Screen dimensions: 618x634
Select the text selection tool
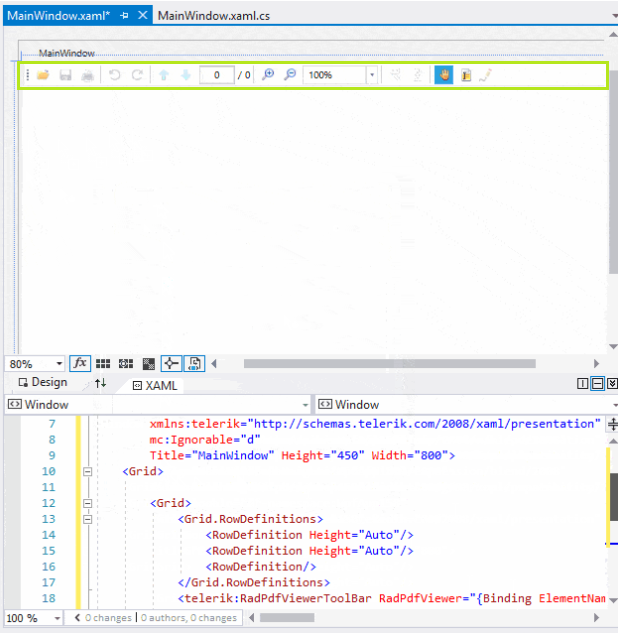click(465, 75)
